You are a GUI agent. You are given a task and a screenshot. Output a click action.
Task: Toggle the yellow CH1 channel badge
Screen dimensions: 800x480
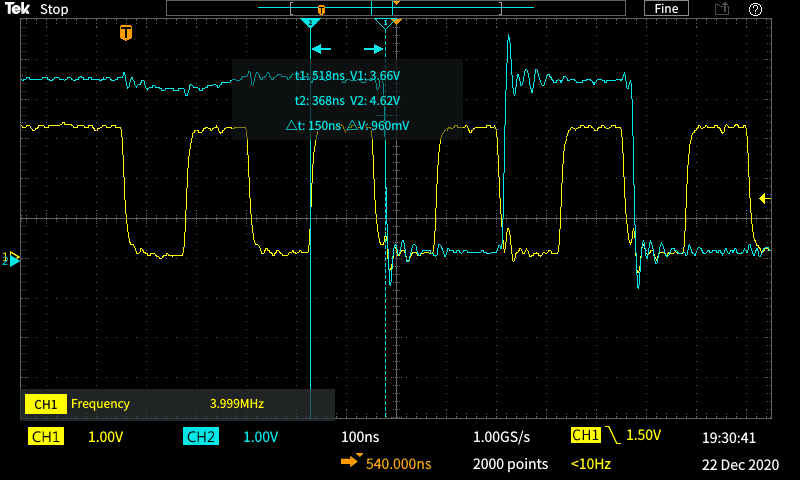46,437
